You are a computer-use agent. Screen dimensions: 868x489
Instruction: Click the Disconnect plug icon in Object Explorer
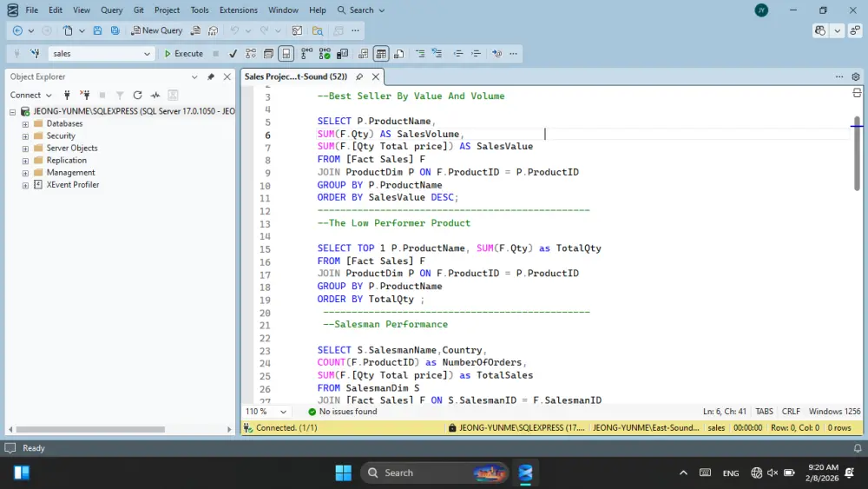85,96
